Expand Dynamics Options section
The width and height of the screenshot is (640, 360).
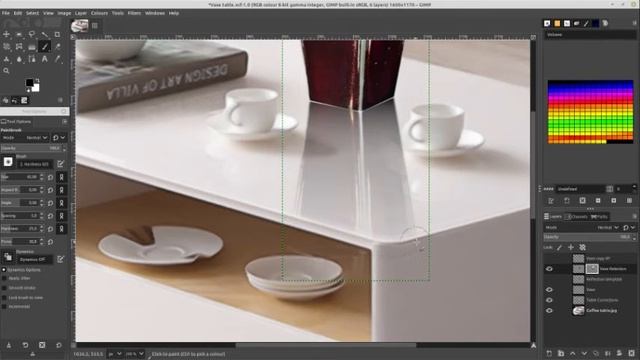pos(4,270)
